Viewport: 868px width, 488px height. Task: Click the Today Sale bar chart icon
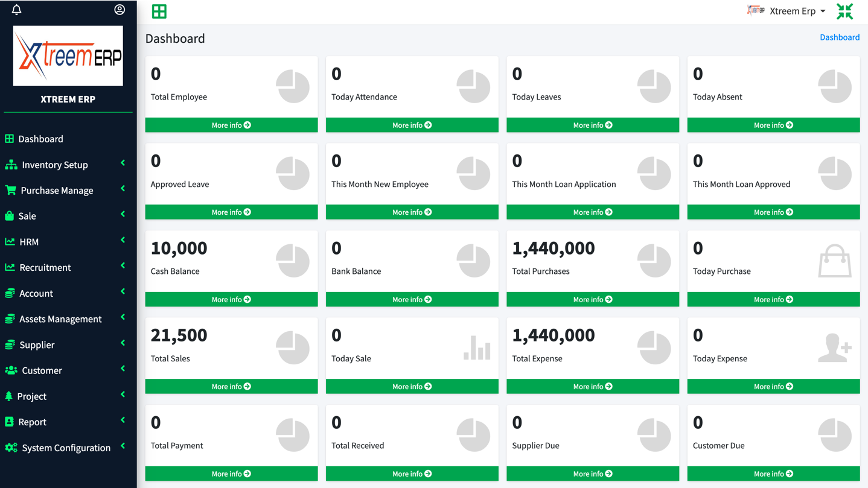point(476,348)
